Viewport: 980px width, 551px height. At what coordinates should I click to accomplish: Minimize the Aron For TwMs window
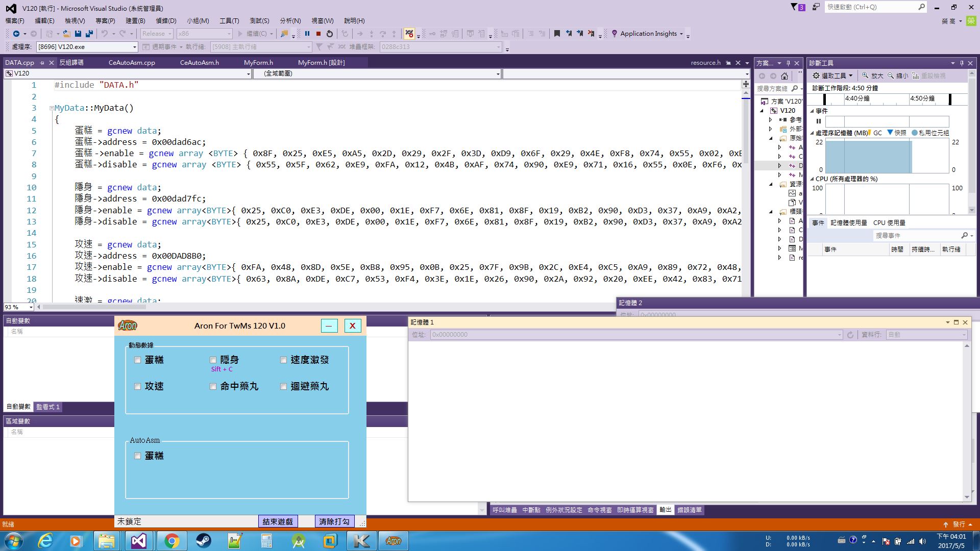329,326
